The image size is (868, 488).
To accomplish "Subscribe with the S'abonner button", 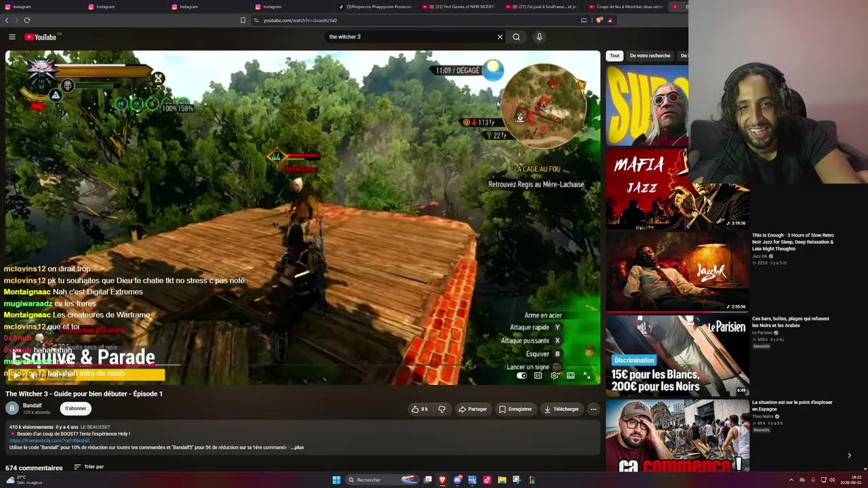I will 75,409.
